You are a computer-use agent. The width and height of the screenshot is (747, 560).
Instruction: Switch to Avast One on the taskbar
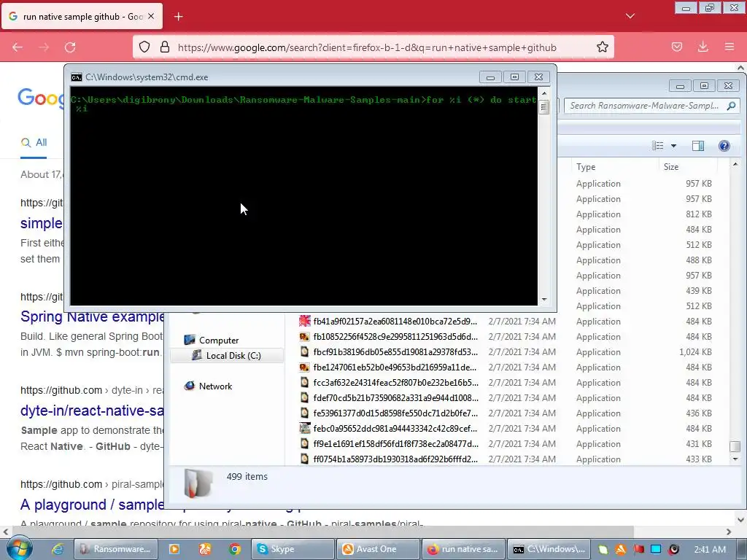(379, 549)
